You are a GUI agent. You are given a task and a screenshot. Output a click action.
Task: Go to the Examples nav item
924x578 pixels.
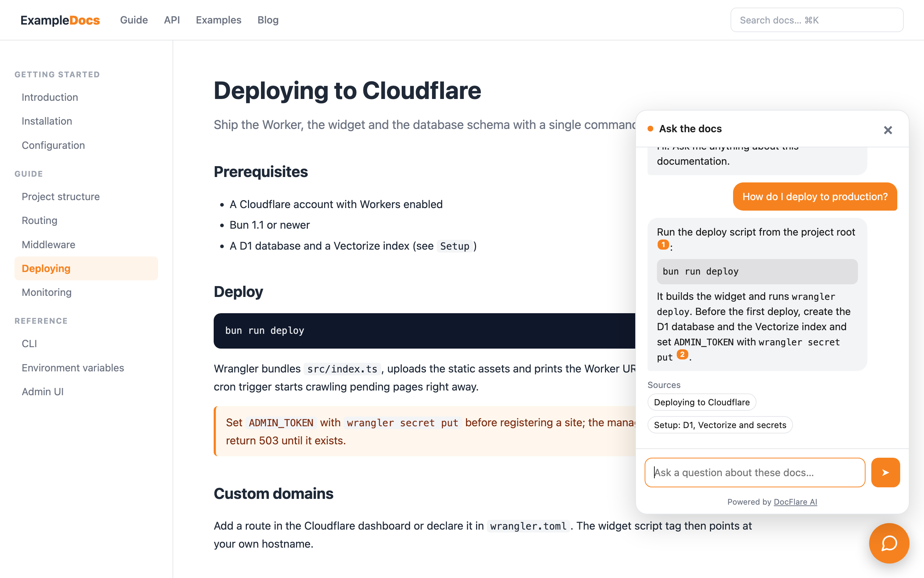click(218, 20)
